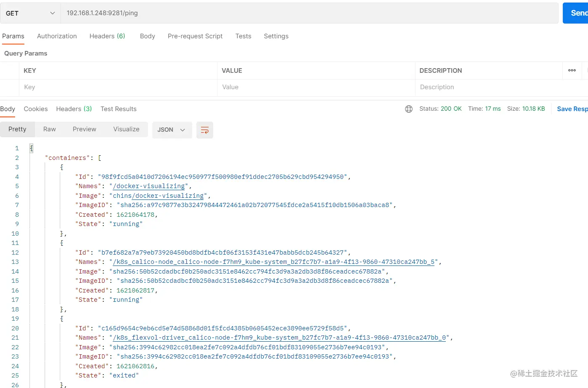
Task: Open the JSON format dropdown
Action: click(172, 130)
